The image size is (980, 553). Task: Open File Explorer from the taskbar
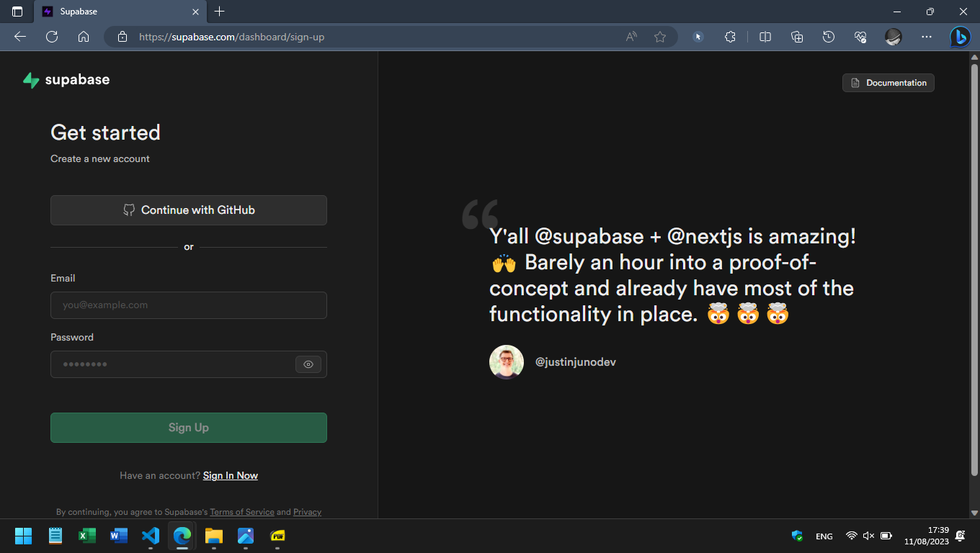[214, 536]
